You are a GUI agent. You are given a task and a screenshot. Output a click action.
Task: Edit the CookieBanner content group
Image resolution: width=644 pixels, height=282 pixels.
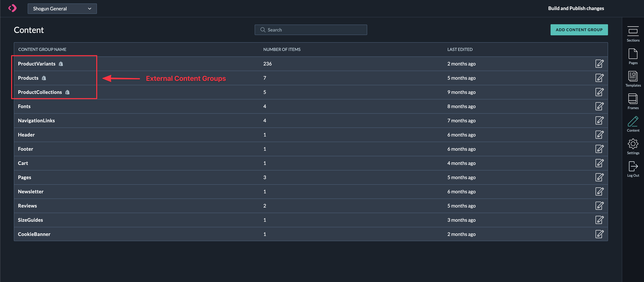point(599,234)
